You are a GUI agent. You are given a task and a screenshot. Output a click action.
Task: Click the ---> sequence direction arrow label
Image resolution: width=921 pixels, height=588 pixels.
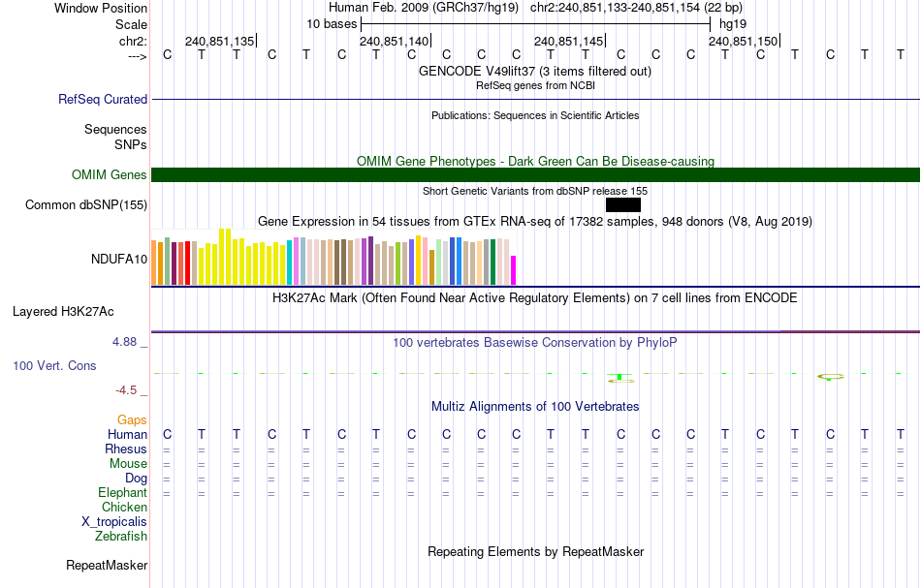tap(138, 56)
